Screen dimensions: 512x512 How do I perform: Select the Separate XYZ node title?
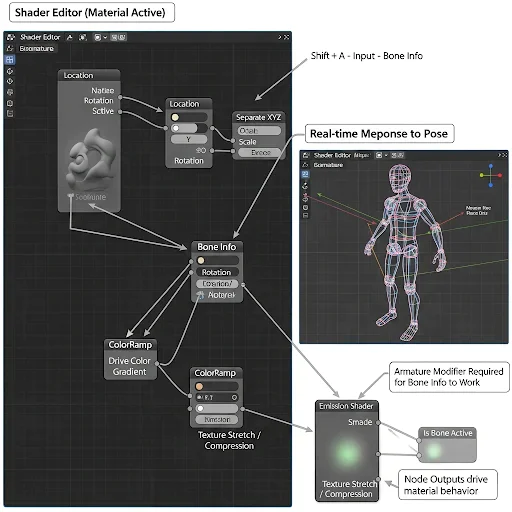point(258,117)
